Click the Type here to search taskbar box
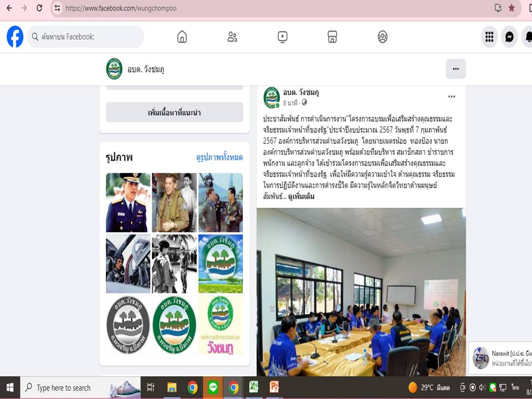The image size is (532, 399). coord(81,387)
